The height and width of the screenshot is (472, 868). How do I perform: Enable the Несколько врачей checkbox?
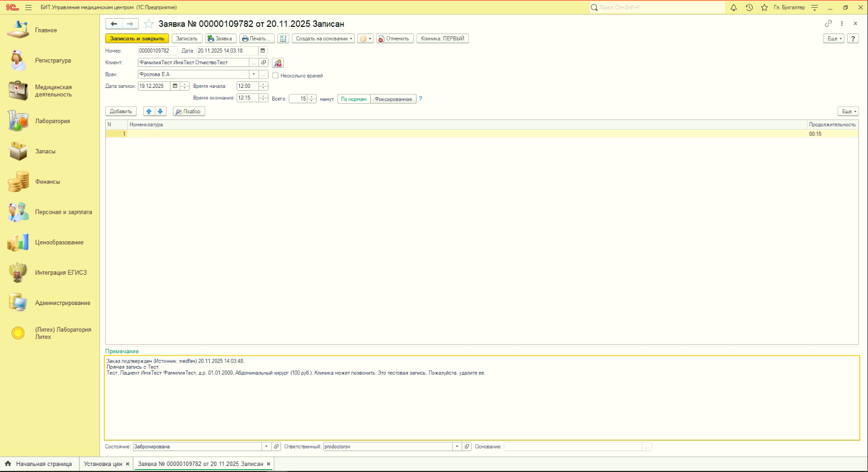[x=276, y=76]
